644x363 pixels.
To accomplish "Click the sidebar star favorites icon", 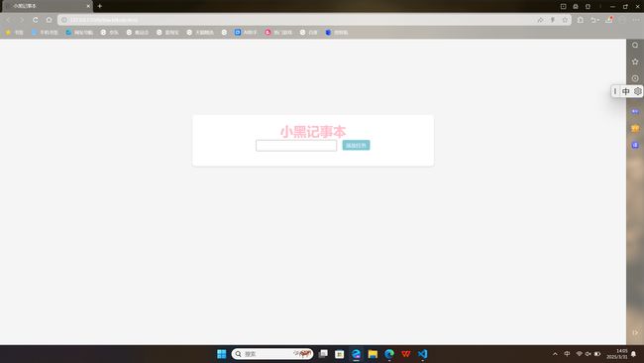I will pos(635,61).
